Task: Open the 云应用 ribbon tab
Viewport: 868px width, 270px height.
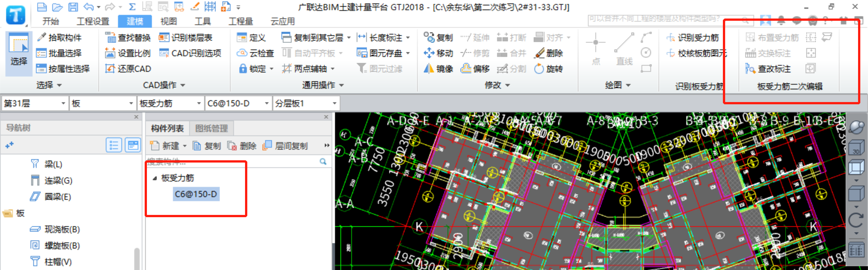Action: pos(283,21)
